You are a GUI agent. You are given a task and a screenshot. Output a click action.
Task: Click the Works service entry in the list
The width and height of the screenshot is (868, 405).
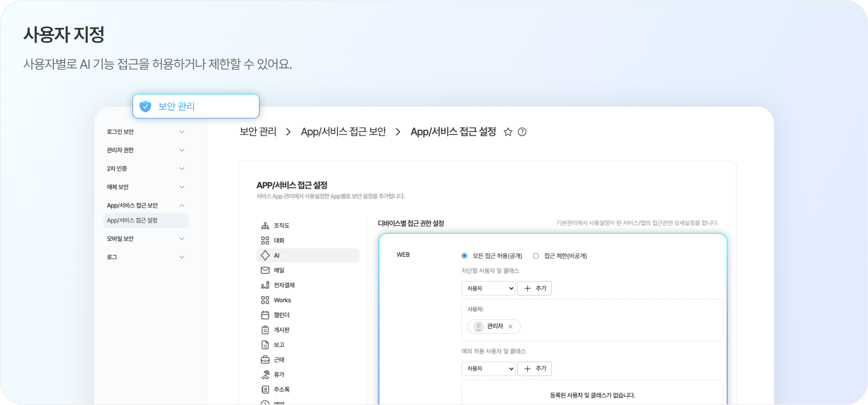point(282,300)
